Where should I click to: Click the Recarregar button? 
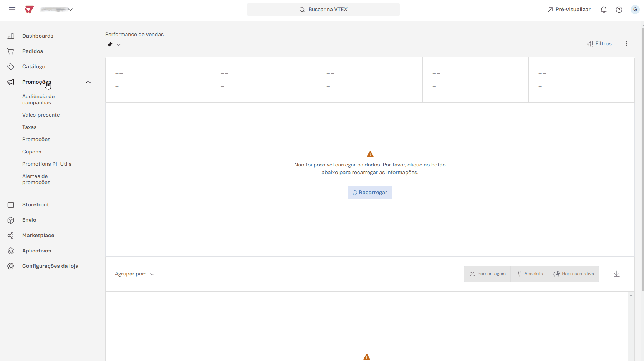click(x=369, y=193)
